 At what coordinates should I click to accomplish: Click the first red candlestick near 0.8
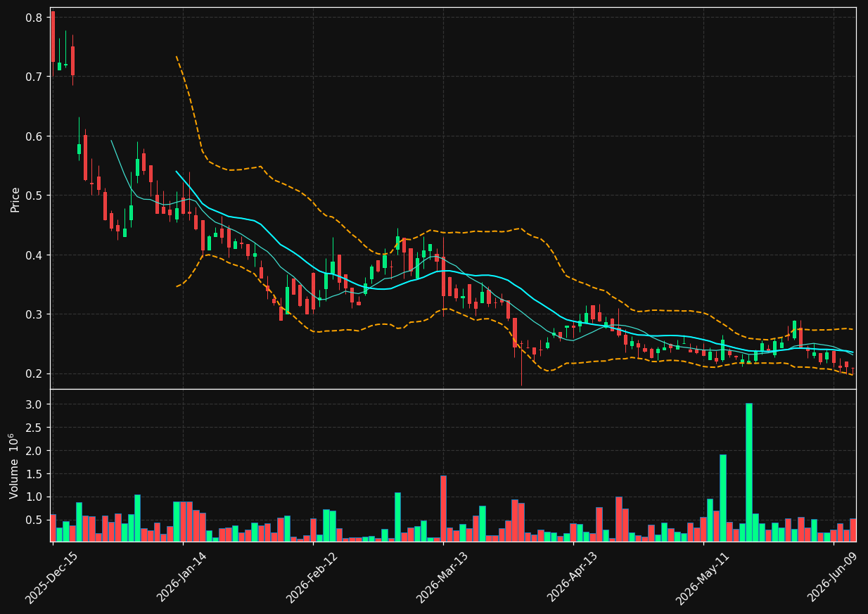[x=53, y=37]
